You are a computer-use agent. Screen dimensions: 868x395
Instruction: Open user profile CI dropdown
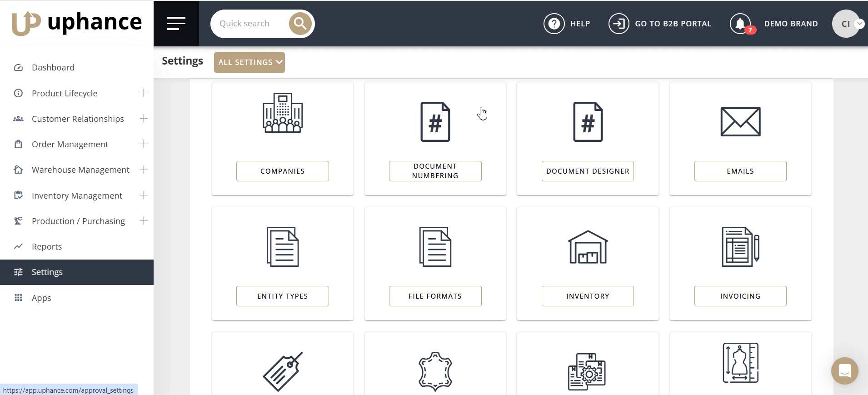tap(848, 24)
